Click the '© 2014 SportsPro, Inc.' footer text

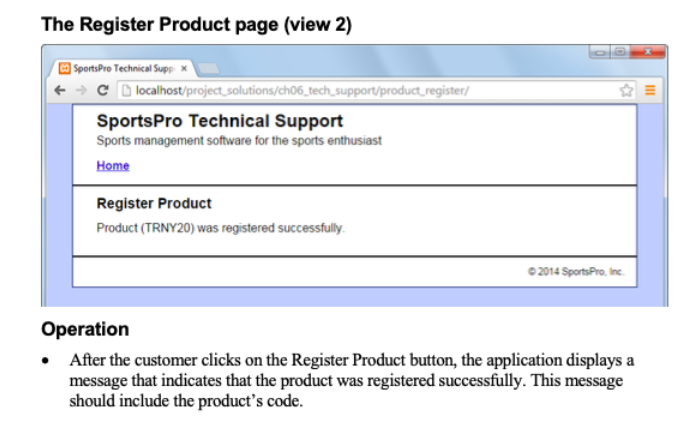(x=576, y=272)
